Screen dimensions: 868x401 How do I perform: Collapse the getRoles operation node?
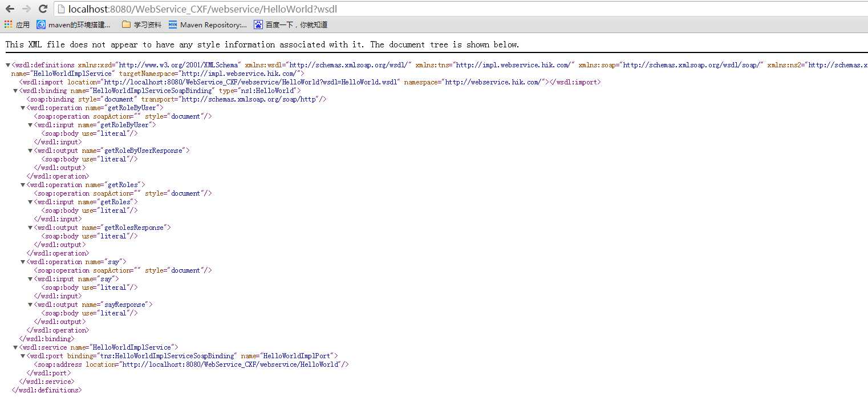[x=23, y=185]
